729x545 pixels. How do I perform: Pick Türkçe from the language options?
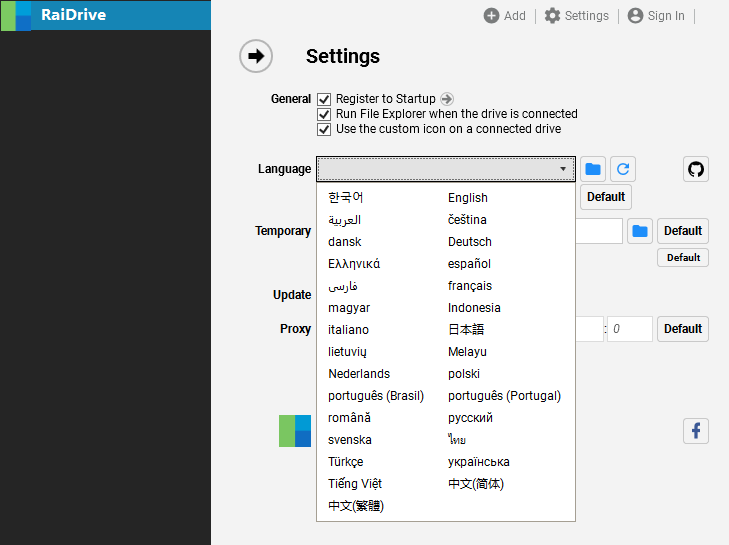pos(345,462)
